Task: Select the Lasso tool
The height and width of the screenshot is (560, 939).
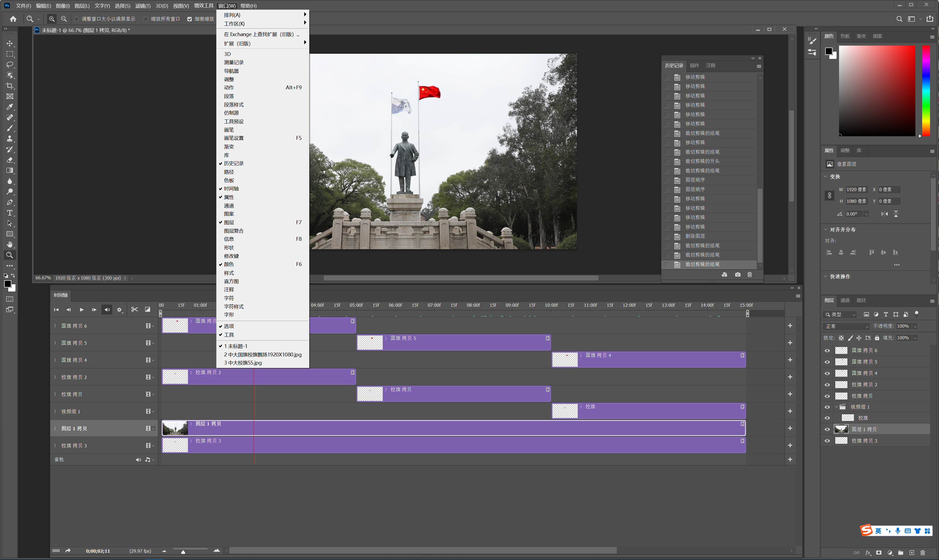Action: click(x=10, y=65)
